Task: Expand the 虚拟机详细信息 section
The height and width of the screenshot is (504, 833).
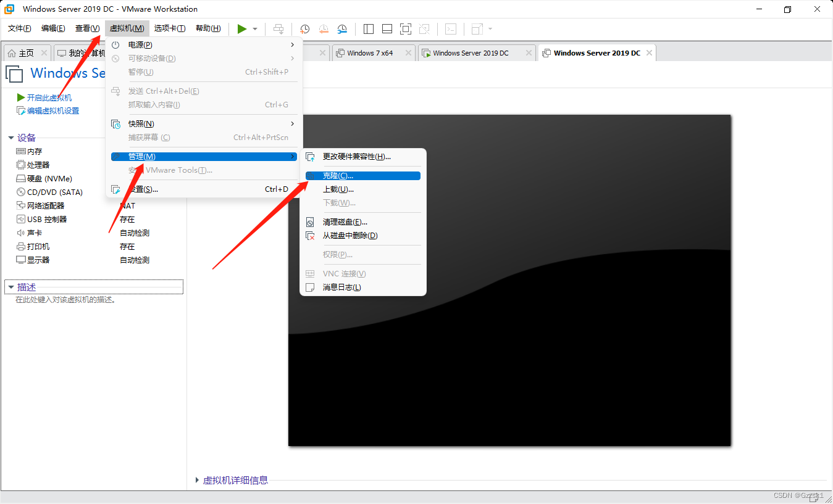Action: pos(233,480)
